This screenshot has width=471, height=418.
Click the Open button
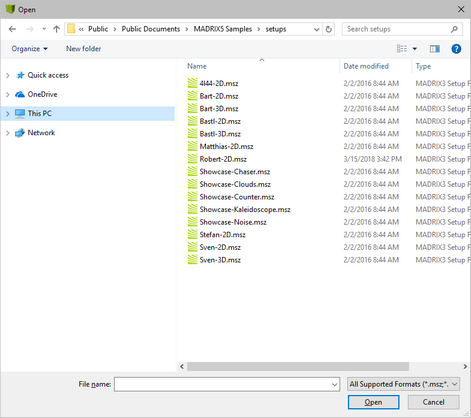tap(373, 402)
